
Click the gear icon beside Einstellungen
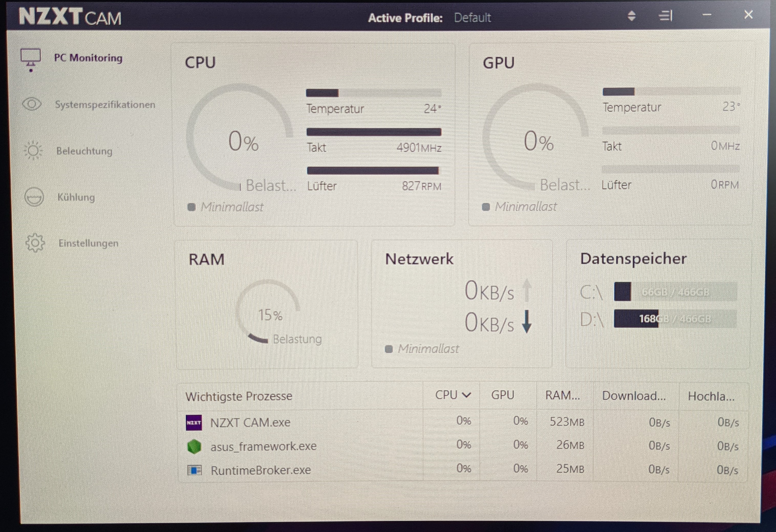click(35, 242)
